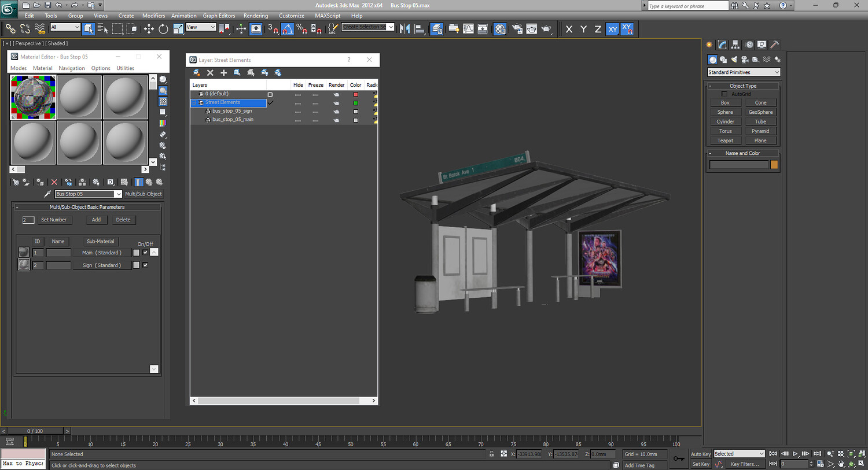Open the Modify command panel tab
Viewport: 868px width, 470px height.
(x=722, y=45)
